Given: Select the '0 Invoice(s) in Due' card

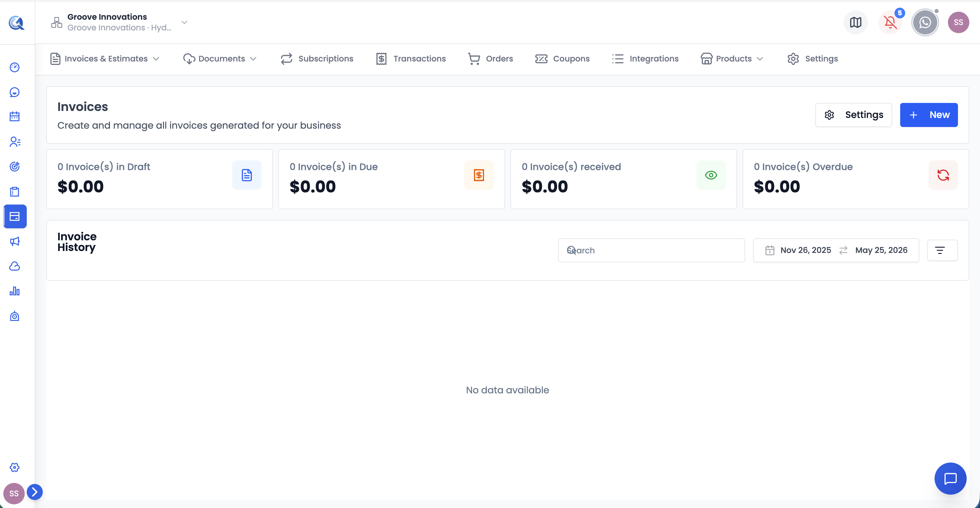Looking at the screenshot, I should 391,179.
